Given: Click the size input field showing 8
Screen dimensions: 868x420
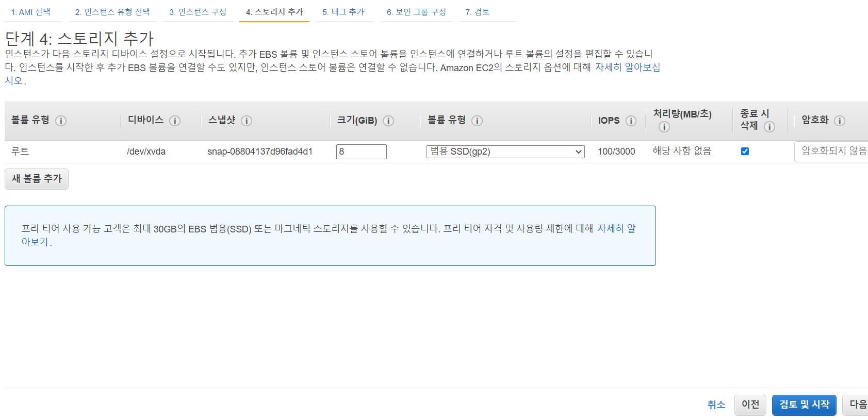Looking at the screenshot, I should 362,152.
